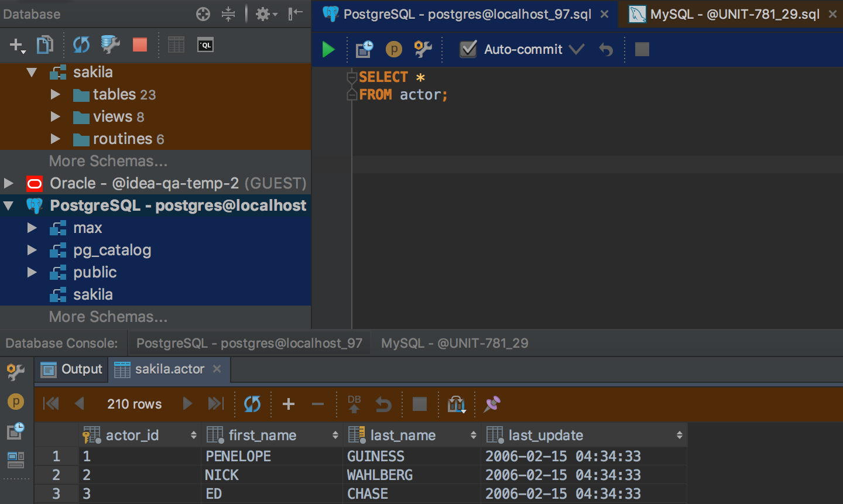
Task: Expand the public schema
Action: pyautogui.click(x=32, y=272)
